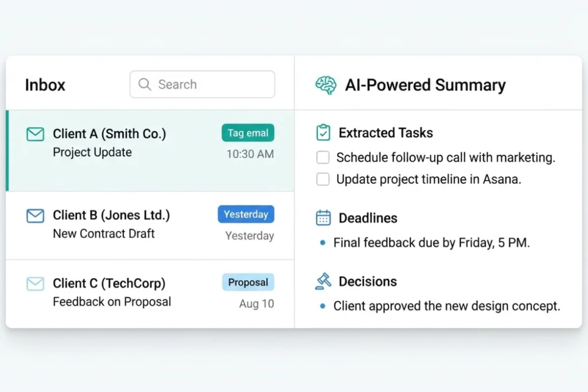Click the calendar icon next to Deadlines
The width and height of the screenshot is (588, 392).
click(323, 218)
